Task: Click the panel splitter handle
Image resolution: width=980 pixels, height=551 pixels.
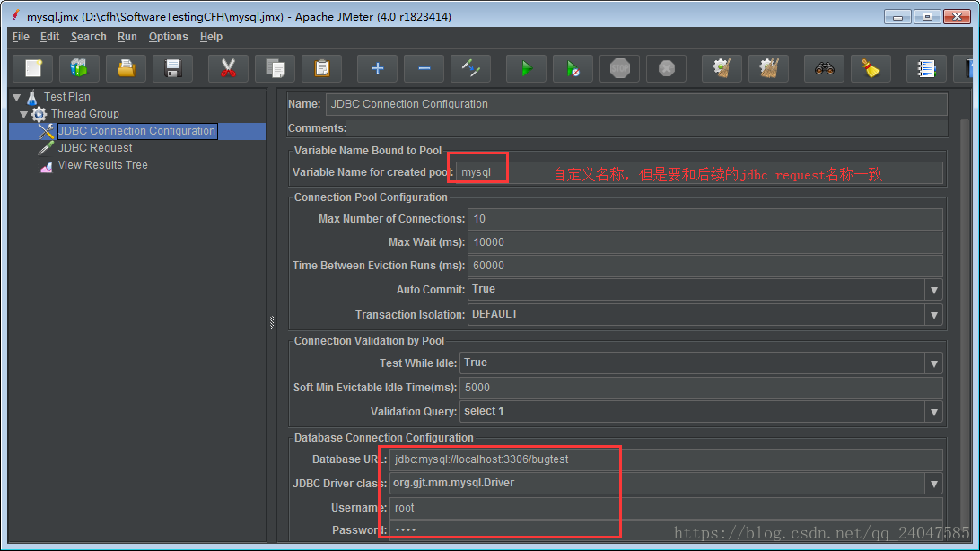Action: point(272,323)
